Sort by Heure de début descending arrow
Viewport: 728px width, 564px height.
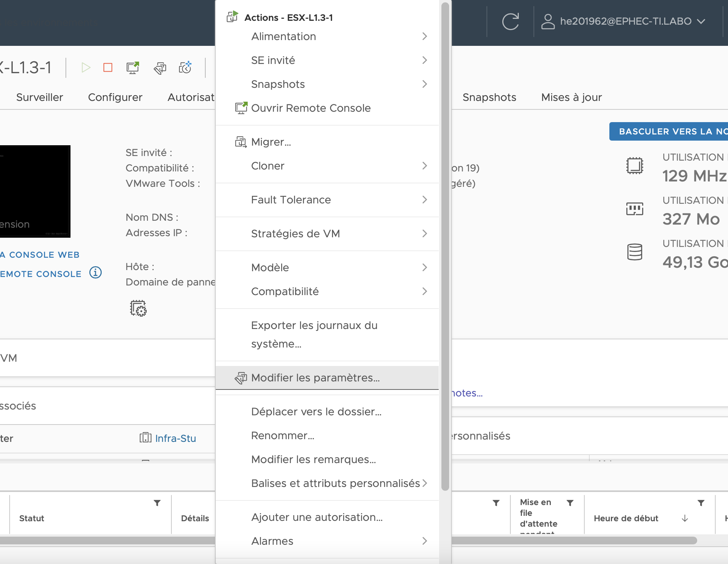(685, 519)
